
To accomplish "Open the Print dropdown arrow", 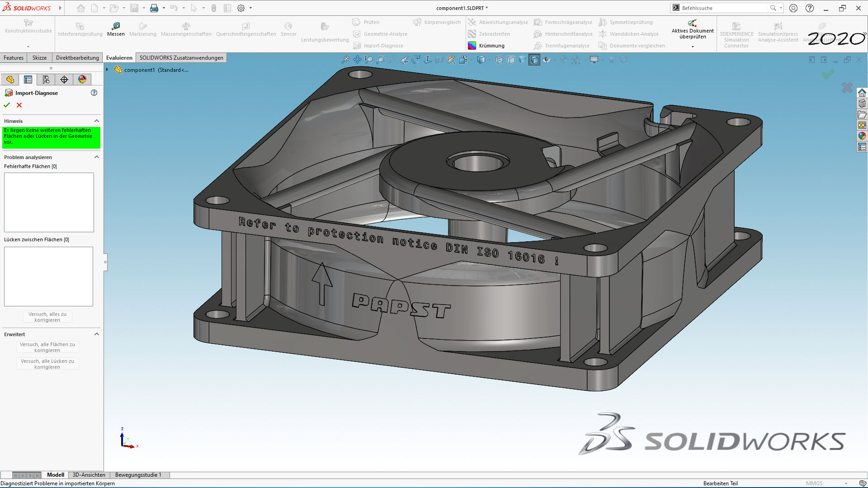I will point(164,8).
